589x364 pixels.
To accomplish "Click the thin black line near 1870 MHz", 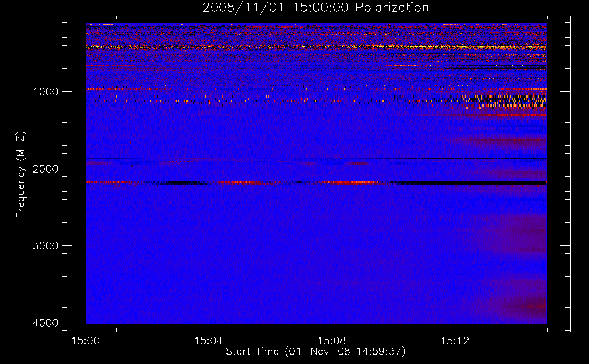I will click(x=316, y=158).
